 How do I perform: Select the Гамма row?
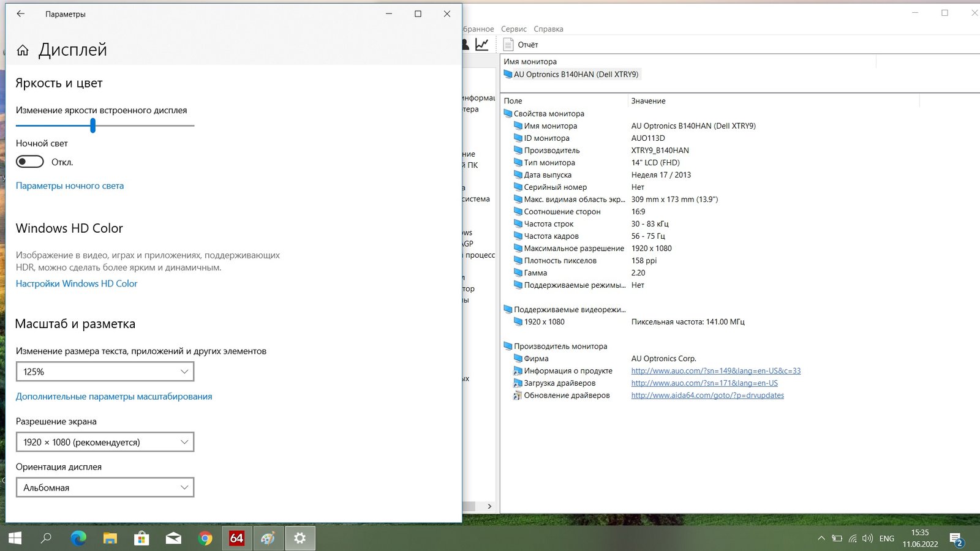(x=530, y=272)
